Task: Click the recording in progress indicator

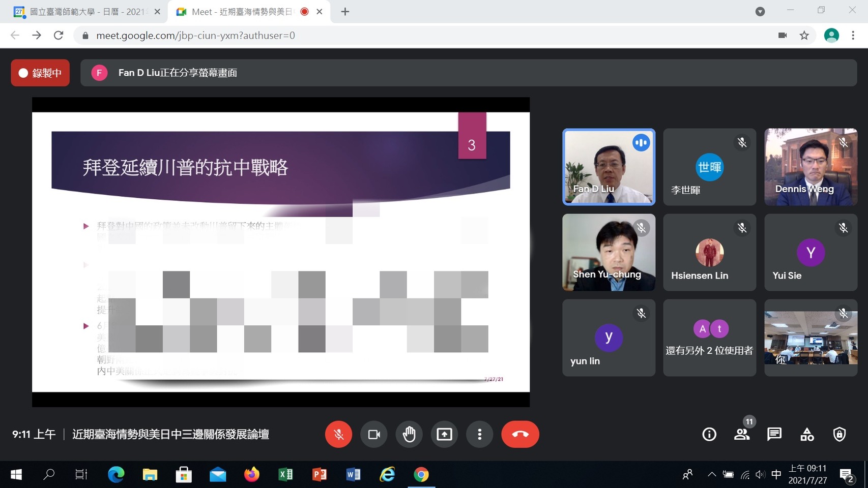Action: (x=40, y=73)
